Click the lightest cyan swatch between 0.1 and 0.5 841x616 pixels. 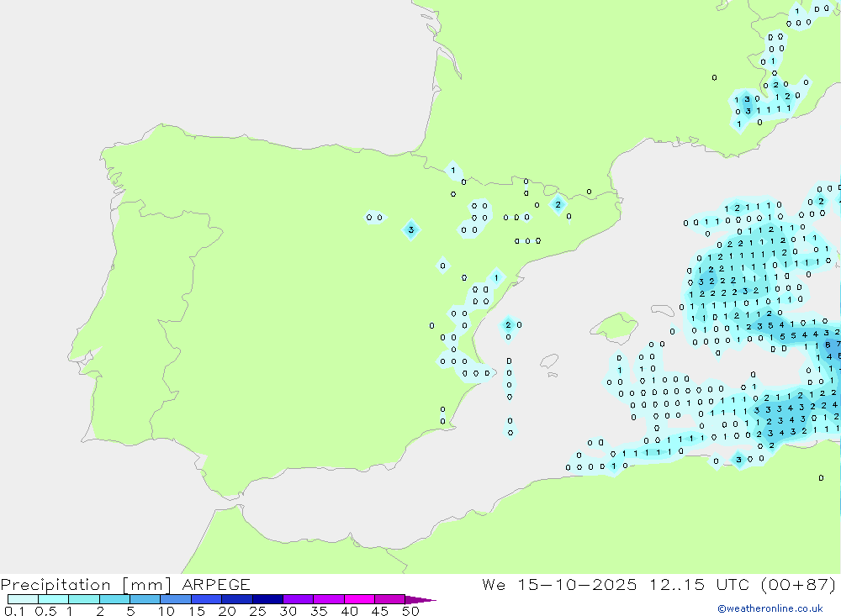tap(23, 599)
